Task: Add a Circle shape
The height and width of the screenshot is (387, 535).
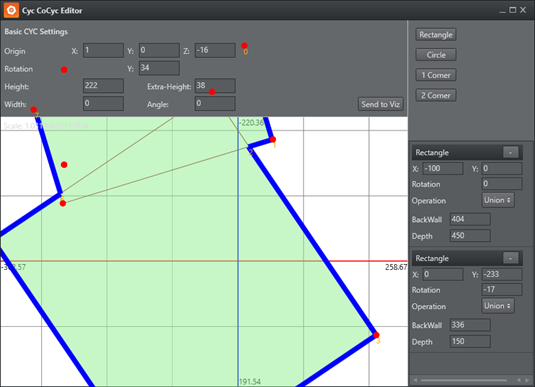Action: click(436, 55)
